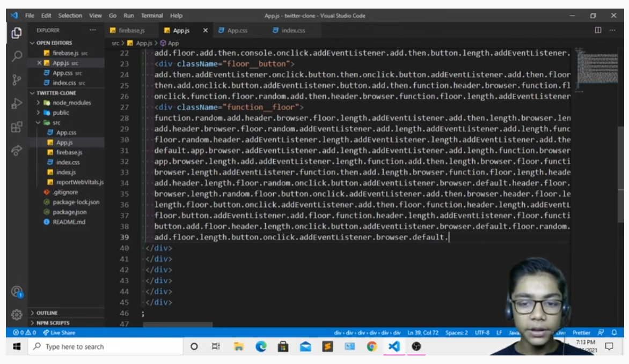Change indentation via Spaces: 2
This screenshot has width=629, height=364.
pos(457,333)
